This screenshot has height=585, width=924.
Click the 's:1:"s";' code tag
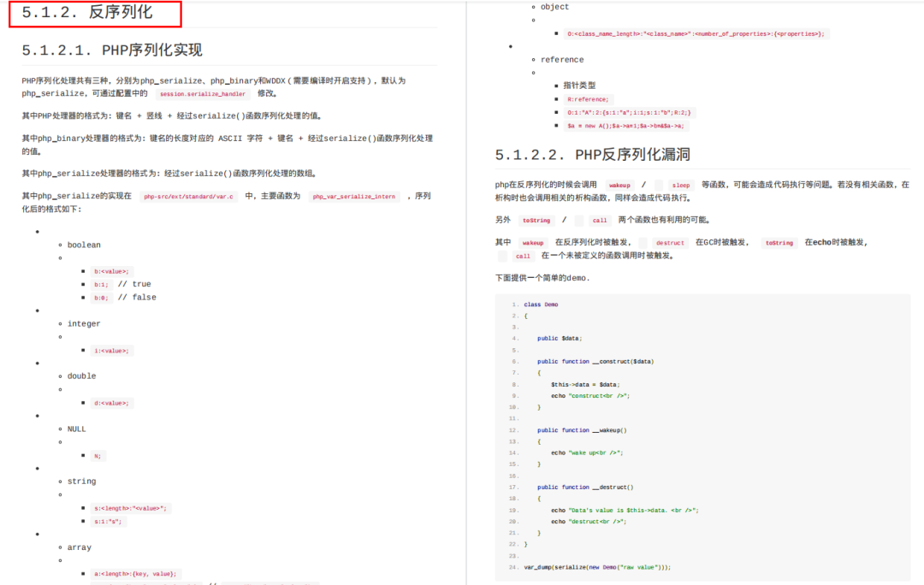pos(108,522)
